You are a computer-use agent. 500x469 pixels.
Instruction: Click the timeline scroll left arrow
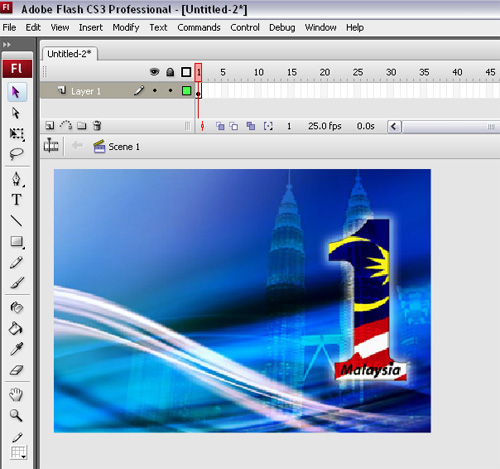[x=394, y=126]
